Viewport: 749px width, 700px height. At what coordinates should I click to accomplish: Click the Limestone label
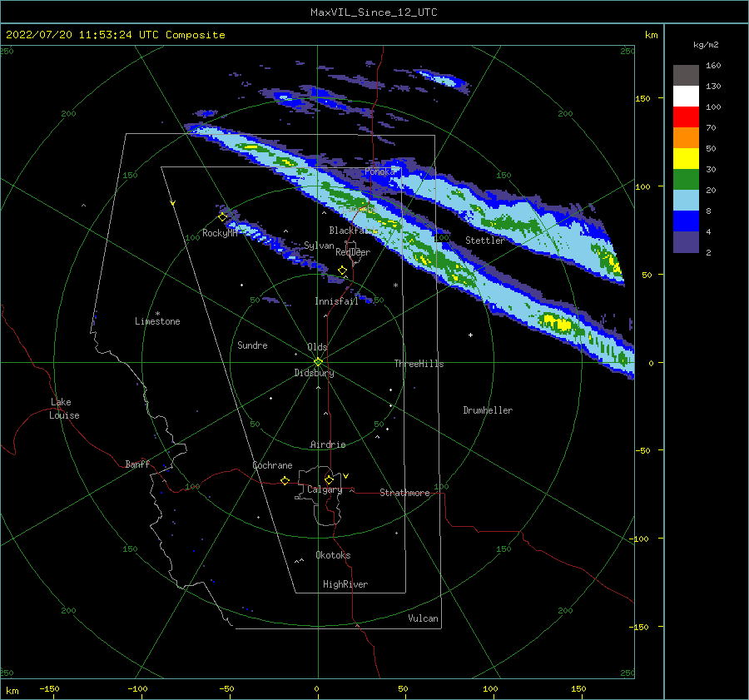[157, 321]
